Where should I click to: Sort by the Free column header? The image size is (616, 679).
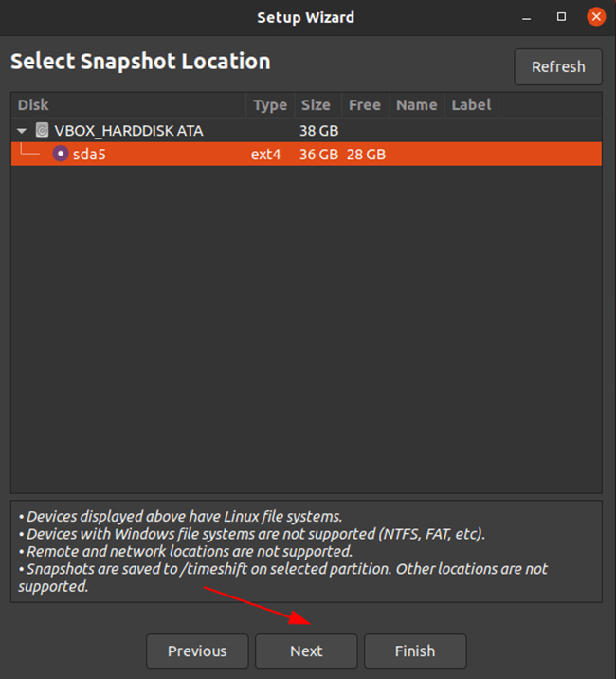(365, 105)
